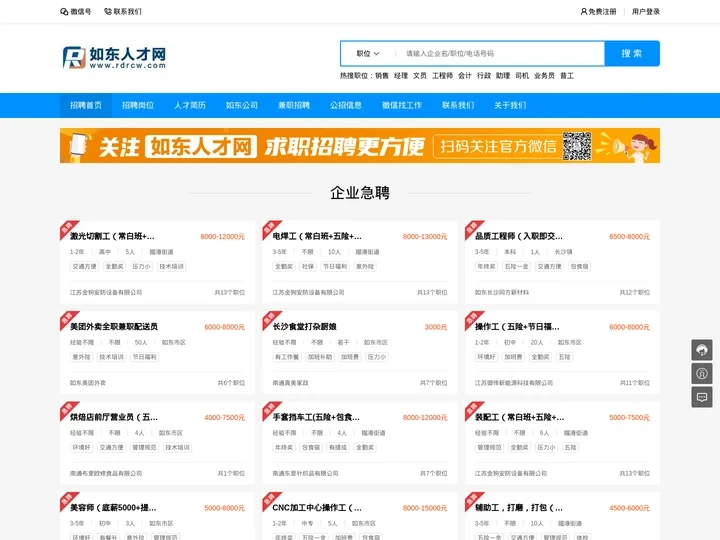Open the 微信找工作 nav item
The image size is (720, 540).
click(402, 105)
